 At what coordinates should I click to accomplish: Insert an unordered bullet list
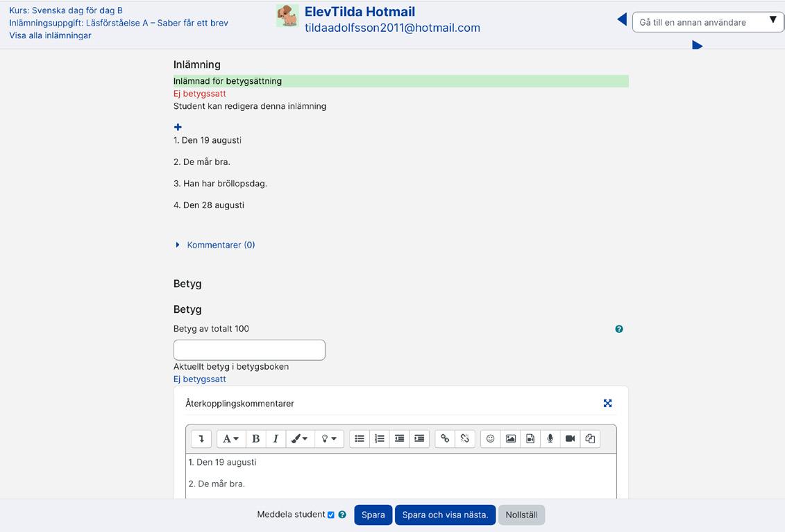pyautogui.click(x=360, y=438)
